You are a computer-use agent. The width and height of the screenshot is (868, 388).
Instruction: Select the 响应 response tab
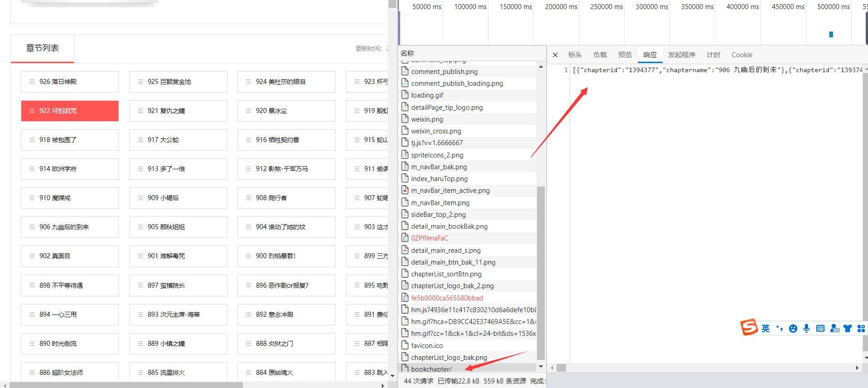650,55
